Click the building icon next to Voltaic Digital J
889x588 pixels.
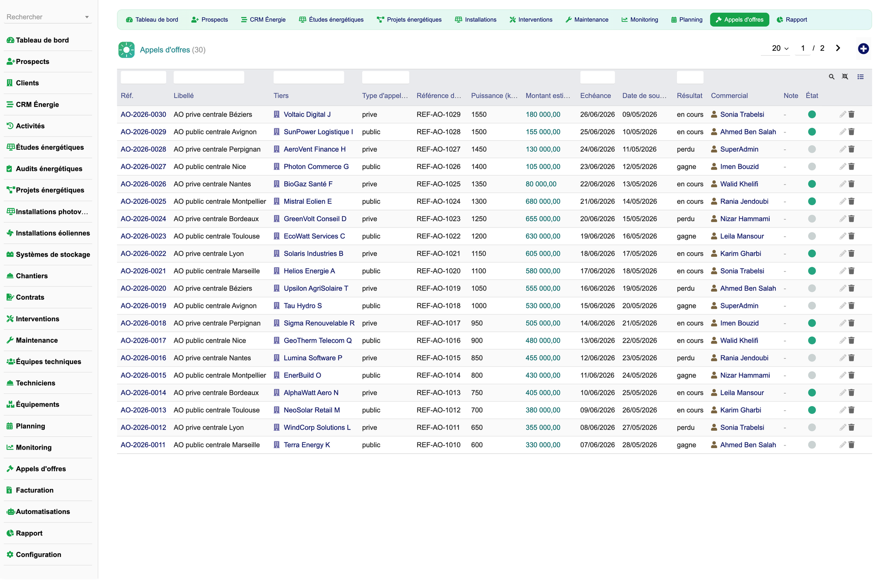(x=276, y=115)
